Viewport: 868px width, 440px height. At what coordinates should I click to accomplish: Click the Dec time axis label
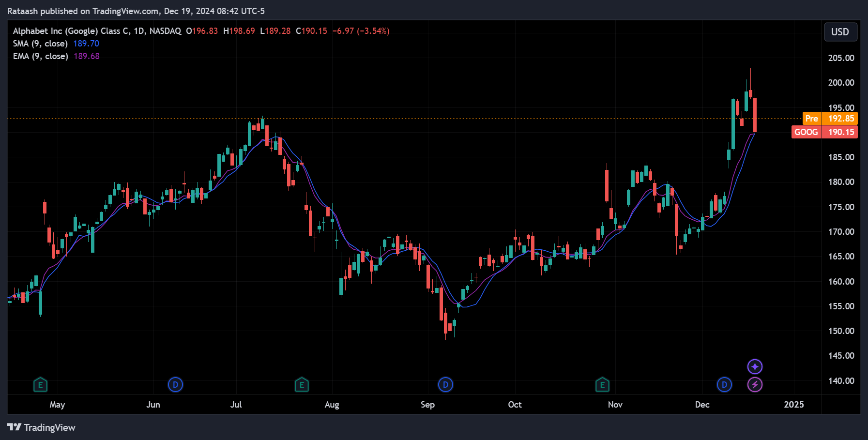(702, 405)
